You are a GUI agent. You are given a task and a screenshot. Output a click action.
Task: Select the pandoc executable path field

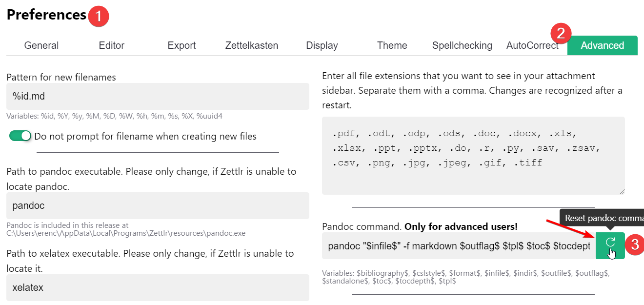tap(156, 205)
